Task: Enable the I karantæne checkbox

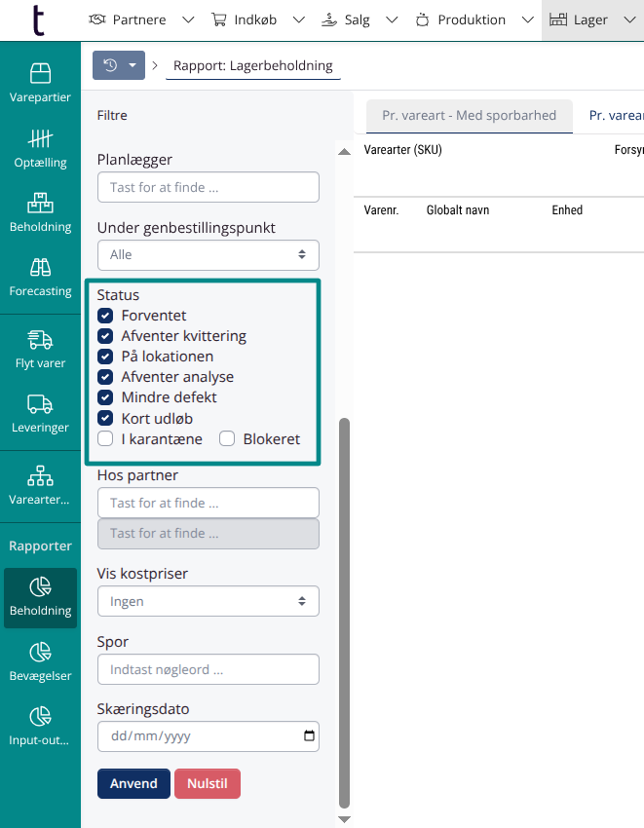Action: click(x=105, y=439)
